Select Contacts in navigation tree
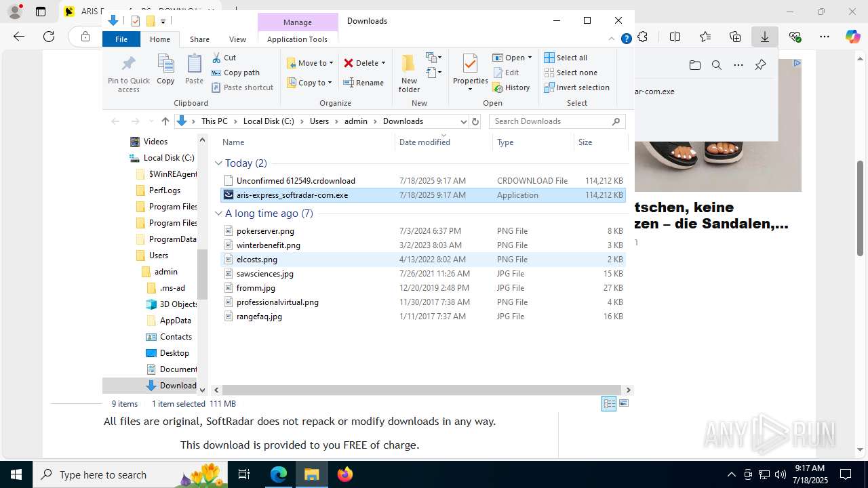The width and height of the screenshot is (868, 488). tap(176, 337)
